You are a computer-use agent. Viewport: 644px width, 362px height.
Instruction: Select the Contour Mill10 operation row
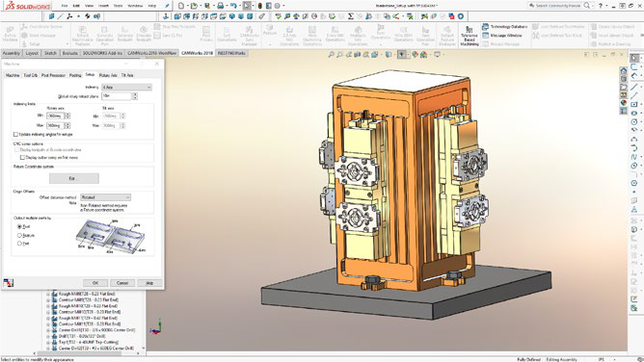point(86,312)
